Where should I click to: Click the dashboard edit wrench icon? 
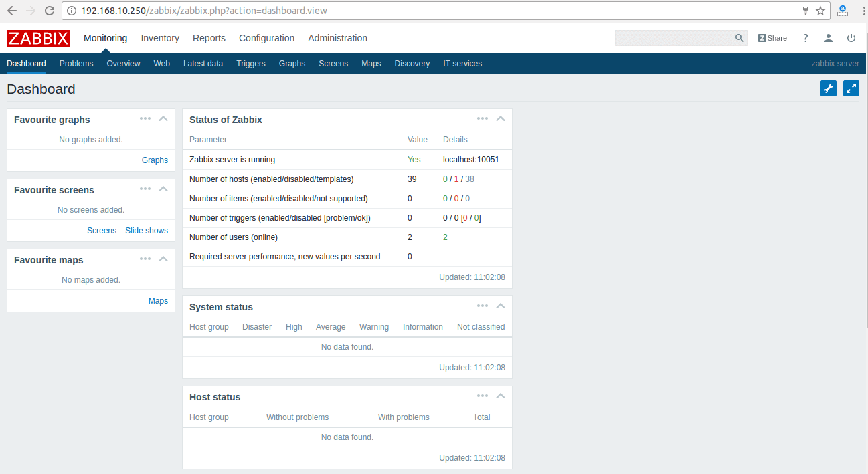829,88
